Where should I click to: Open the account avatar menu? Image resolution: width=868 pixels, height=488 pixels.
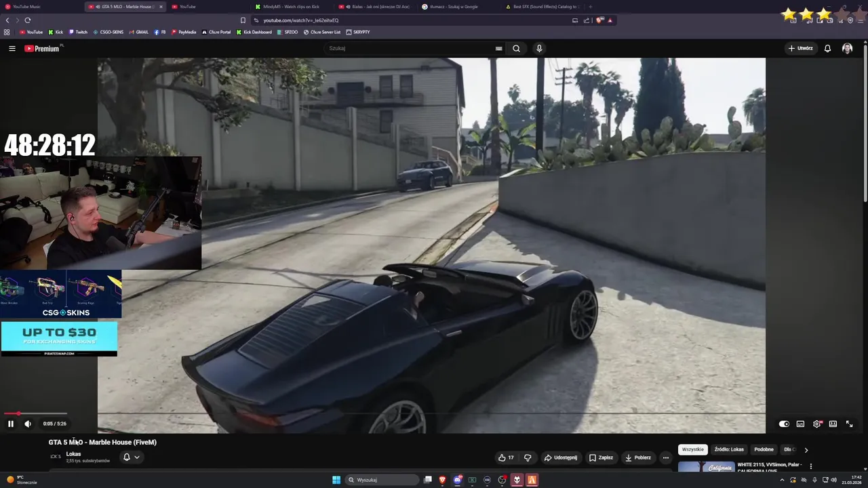(847, 48)
